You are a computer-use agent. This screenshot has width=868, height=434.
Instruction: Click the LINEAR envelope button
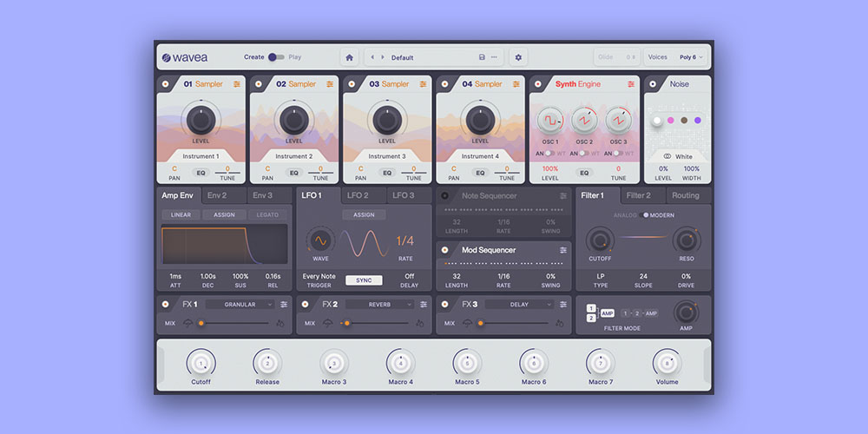click(x=181, y=214)
